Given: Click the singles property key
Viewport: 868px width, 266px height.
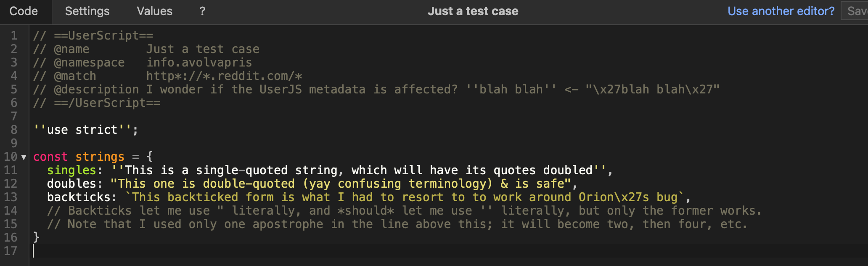Looking at the screenshot, I should click(71, 170).
